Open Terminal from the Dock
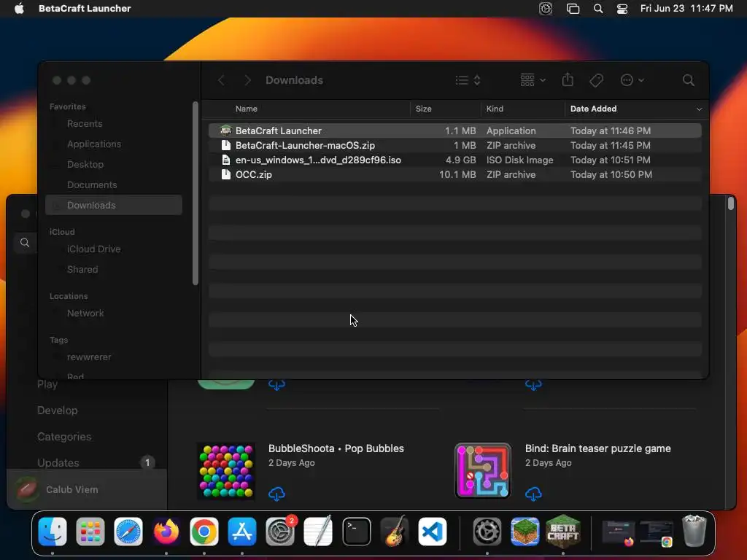The width and height of the screenshot is (747, 560). click(356, 532)
